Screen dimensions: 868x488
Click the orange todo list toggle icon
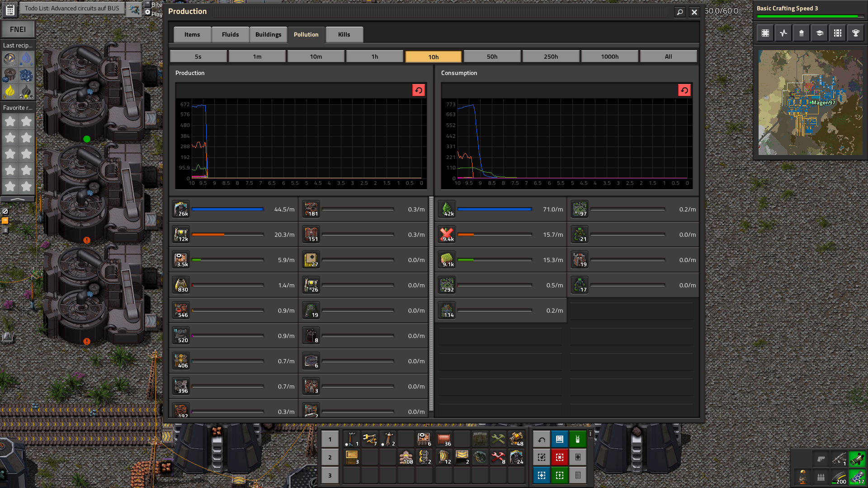click(5, 221)
